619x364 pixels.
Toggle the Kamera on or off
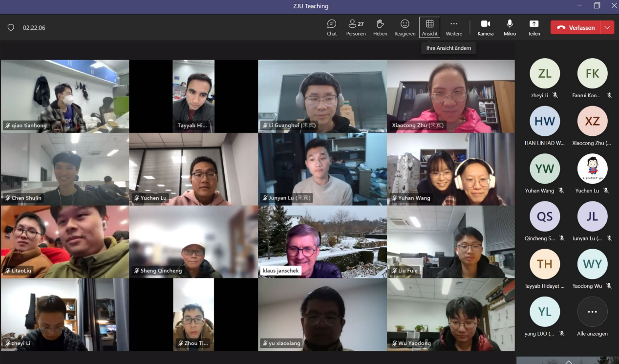(x=485, y=27)
